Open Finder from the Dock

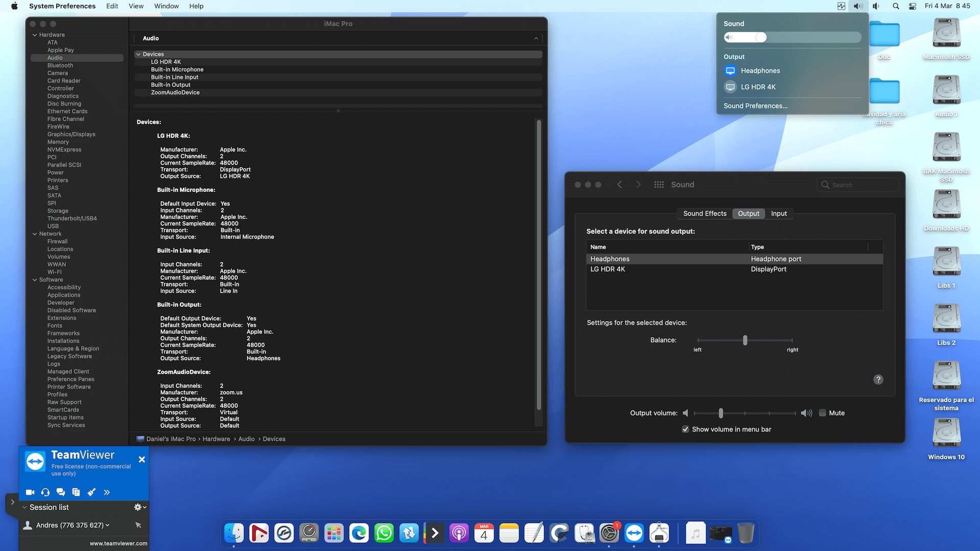pos(234,534)
